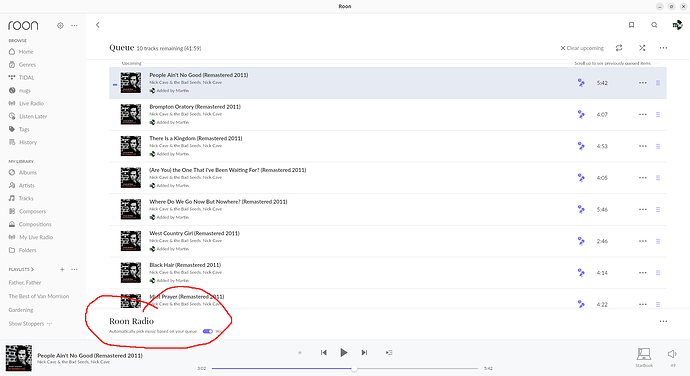690x376 pixels.
Task: Open the three-dot menu for West Country Girl
Action: (x=642, y=241)
